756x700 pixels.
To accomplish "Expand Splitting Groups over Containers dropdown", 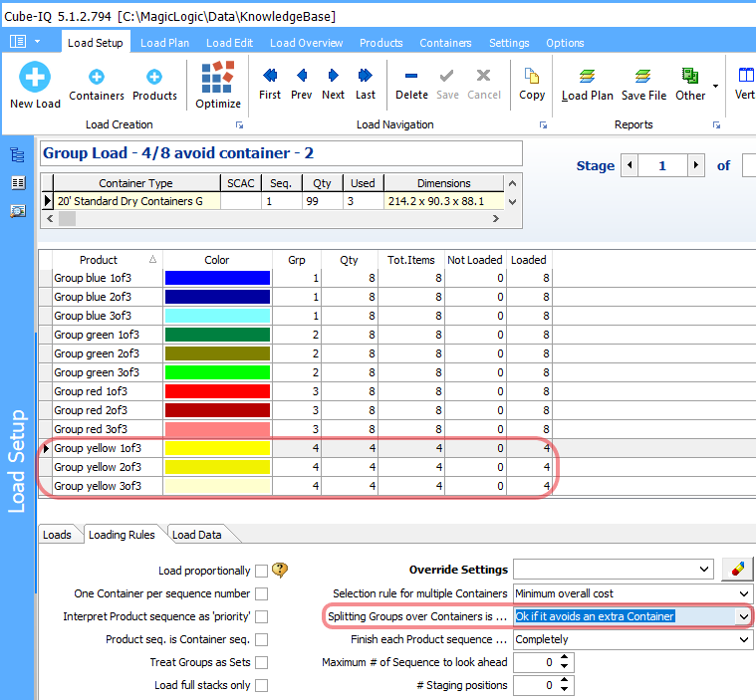I will click(x=743, y=616).
